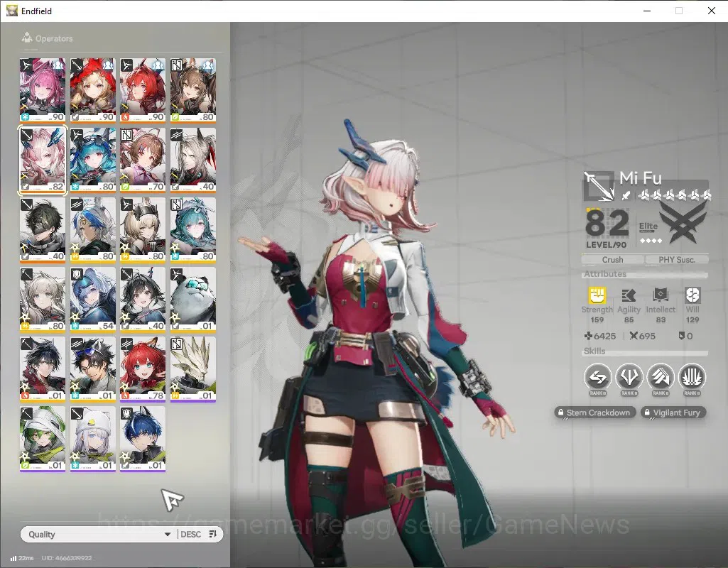Image resolution: width=728 pixels, height=568 pixels.
Task: Click the defense shield icon next to 0
Action: pos(682,336)
